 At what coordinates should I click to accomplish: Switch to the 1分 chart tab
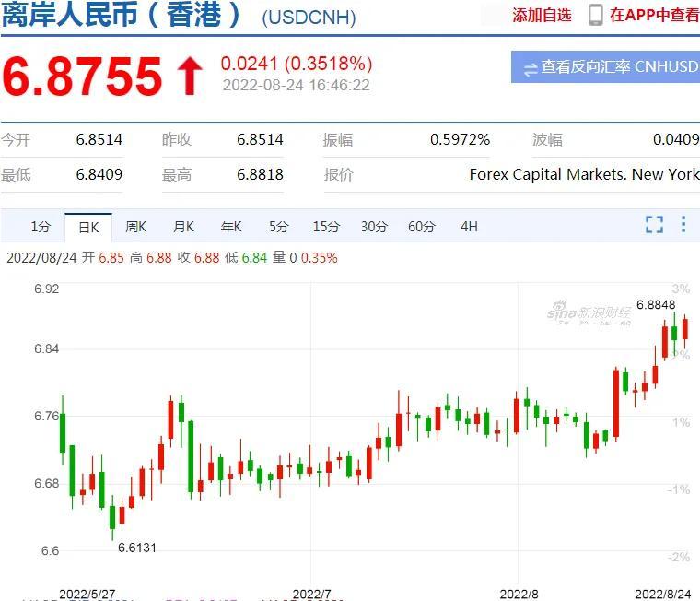[41, 227]
